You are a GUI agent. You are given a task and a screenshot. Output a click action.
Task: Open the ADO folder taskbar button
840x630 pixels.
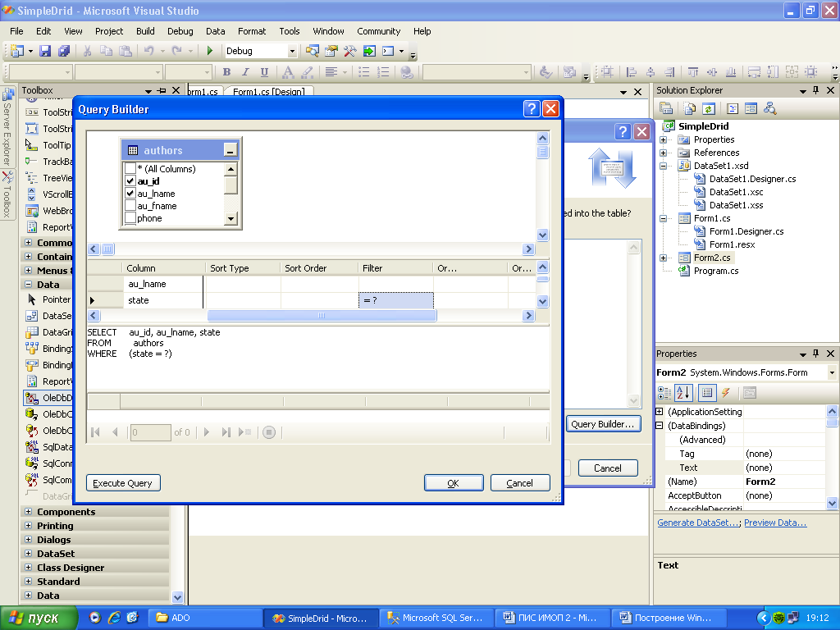pos(204,619)
